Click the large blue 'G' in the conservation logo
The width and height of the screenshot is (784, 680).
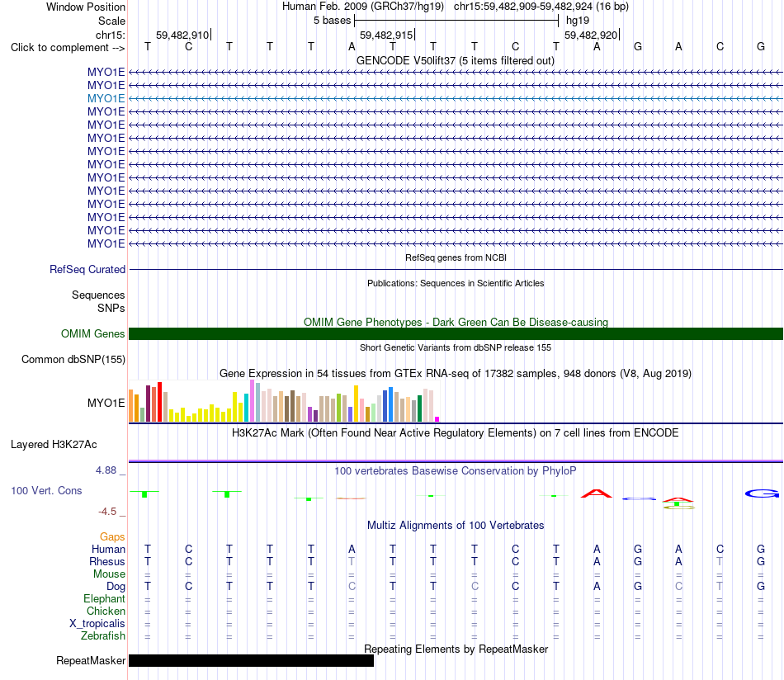click(762, 494)
